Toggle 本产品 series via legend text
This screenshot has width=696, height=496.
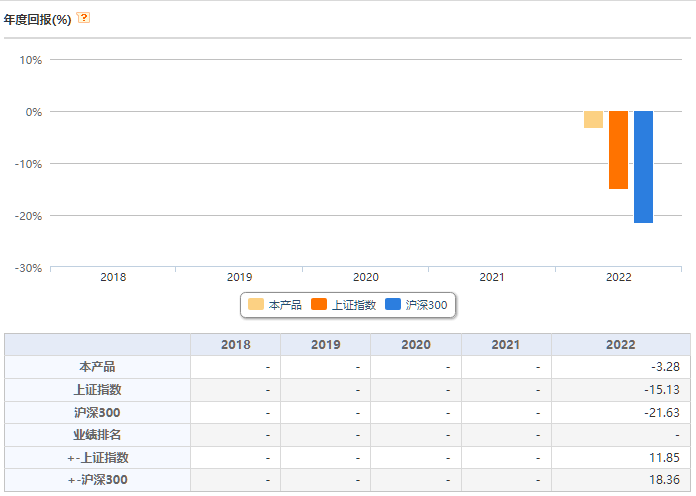[x=285, y=305]
